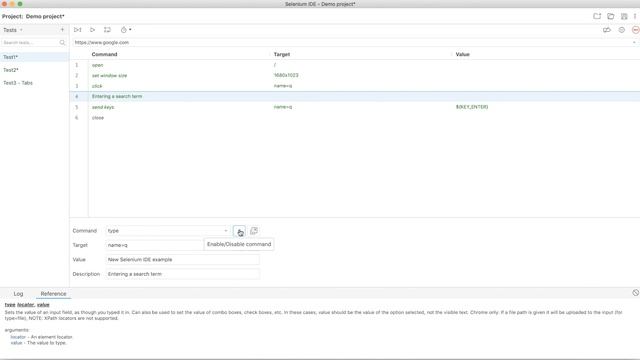Toggle Enable/Disable command button
This screenshot has width=640, height=360.
coord(240,231)
